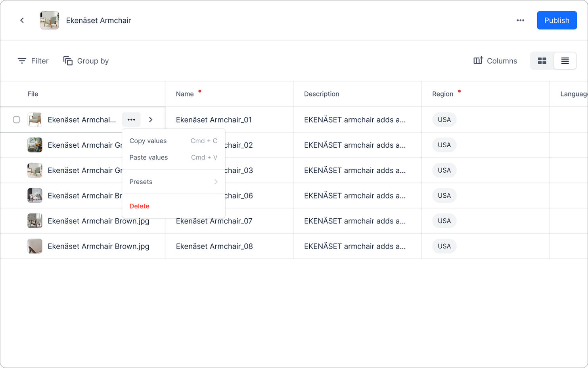This screenshot has height=368, width=588.
Task: Open Group by options
Action: coord(86,61)
